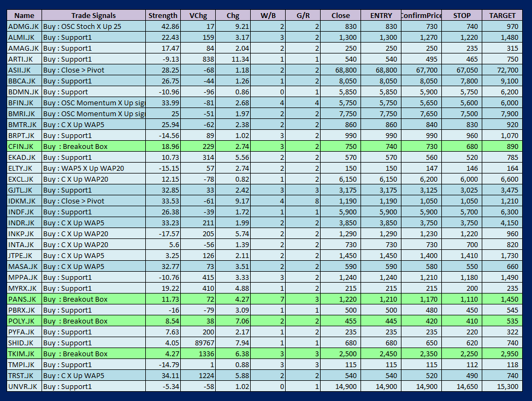Select the JTPE.JK name cell
The height and width of the screenshot is (401, 532).
(25, 255)
